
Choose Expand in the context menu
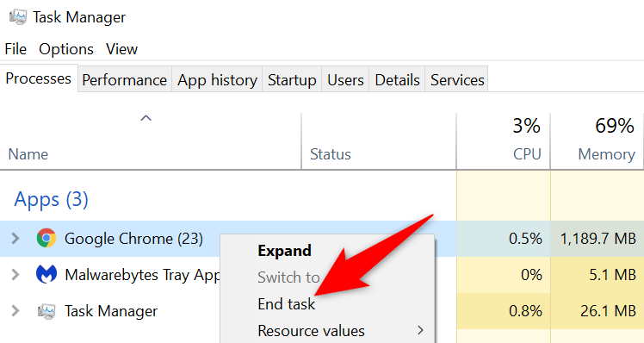285,251
